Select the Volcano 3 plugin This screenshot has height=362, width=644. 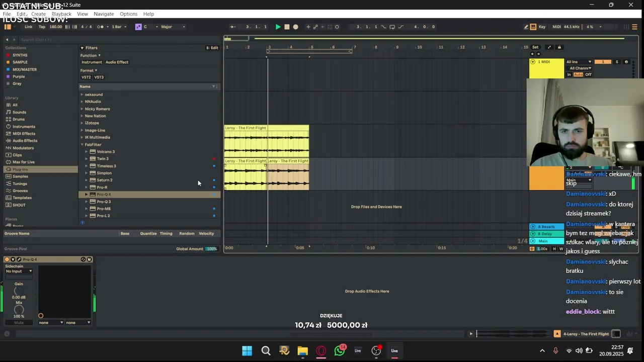click(x=106, y=151)
